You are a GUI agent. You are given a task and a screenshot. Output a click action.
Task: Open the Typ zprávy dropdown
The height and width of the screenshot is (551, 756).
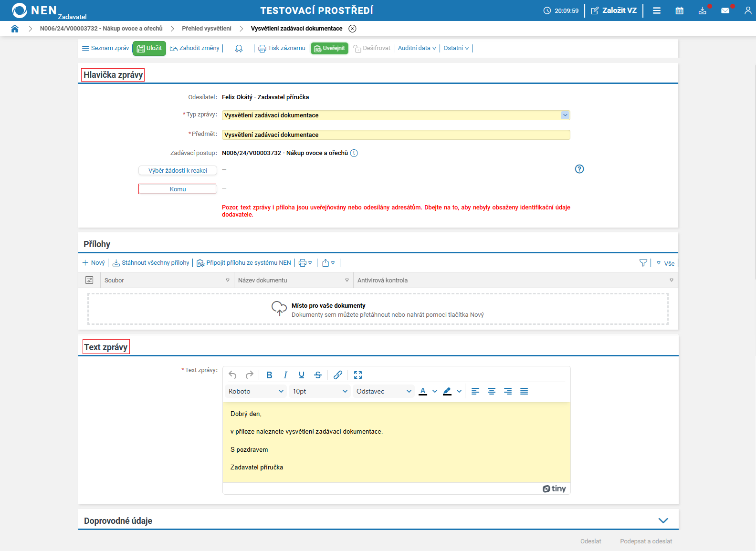565,115
